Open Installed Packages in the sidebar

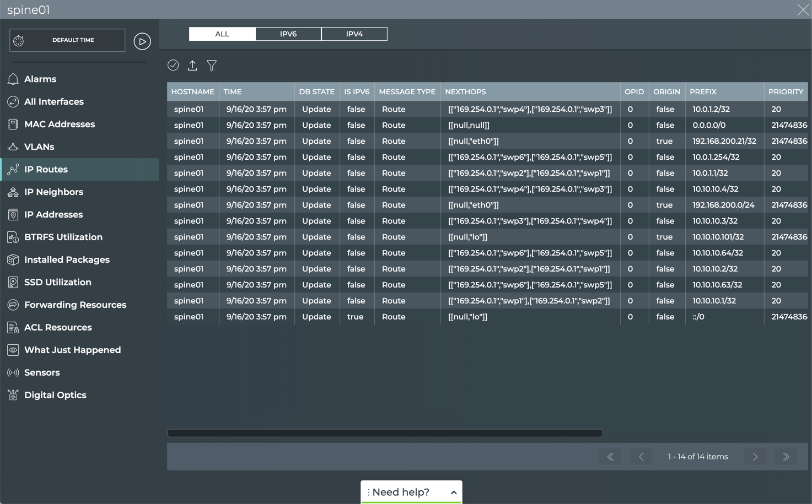[67, 260]
